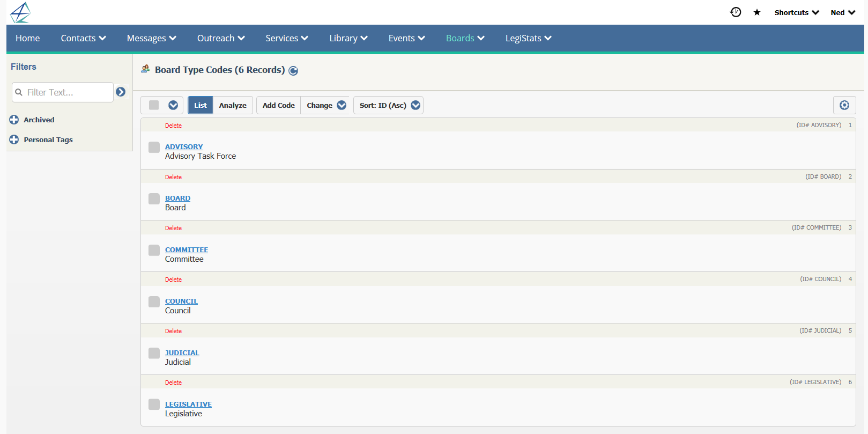The image size is (868, 434).
Task: Open the Ned user menu
Action: click(843, 12)
